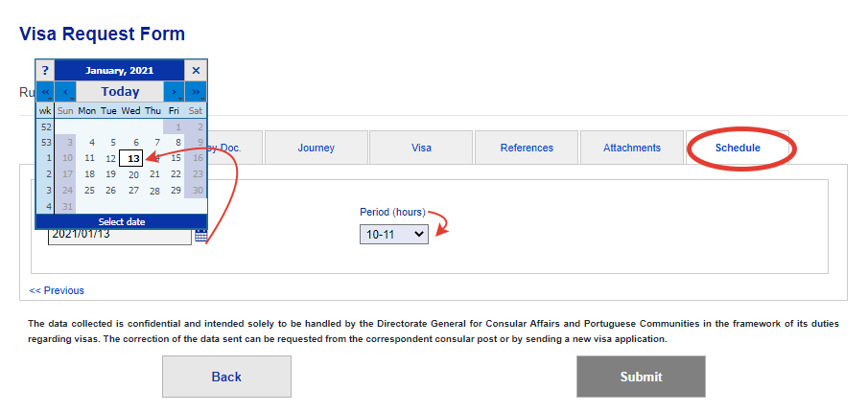Click the Previous link
The width and height of the screenshot is (868, 412).
coord(57,290)
